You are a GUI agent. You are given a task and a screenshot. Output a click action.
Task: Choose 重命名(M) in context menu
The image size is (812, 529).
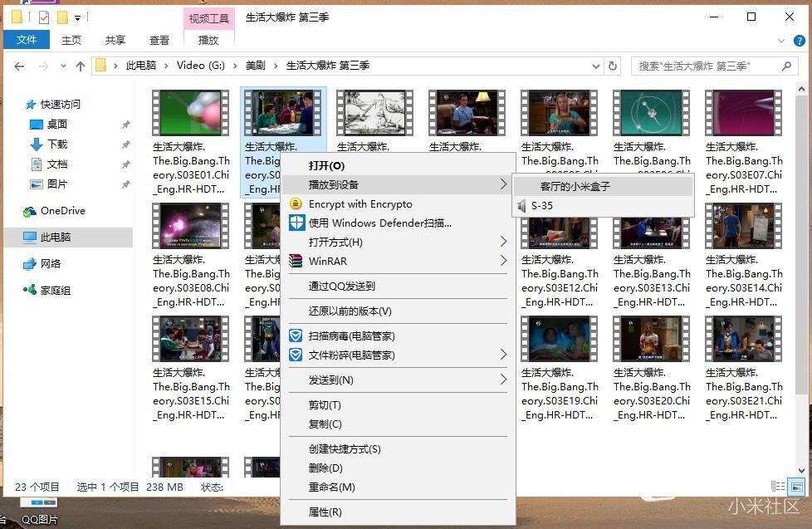coord(398,487)
